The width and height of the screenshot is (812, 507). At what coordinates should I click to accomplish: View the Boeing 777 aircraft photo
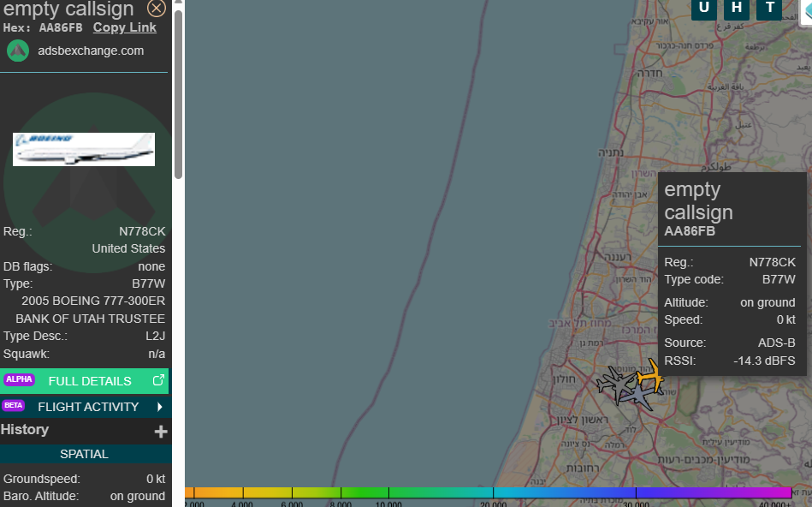(x=84, y=149)
